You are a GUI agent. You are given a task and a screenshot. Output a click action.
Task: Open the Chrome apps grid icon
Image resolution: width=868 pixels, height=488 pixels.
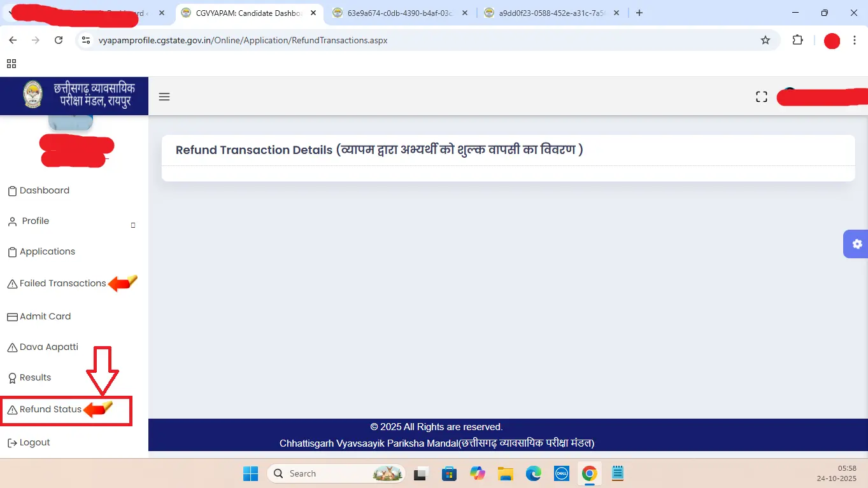pyautogui.click(x=11, y=64)
